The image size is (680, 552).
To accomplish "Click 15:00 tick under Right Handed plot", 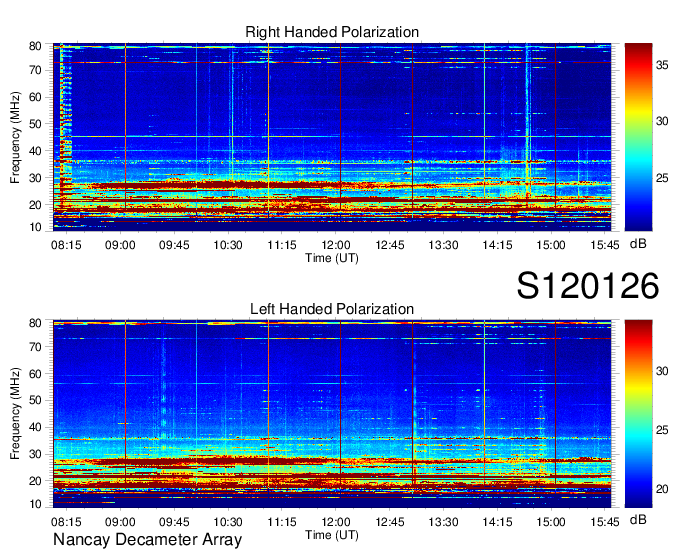I will (x=551, y=245).
